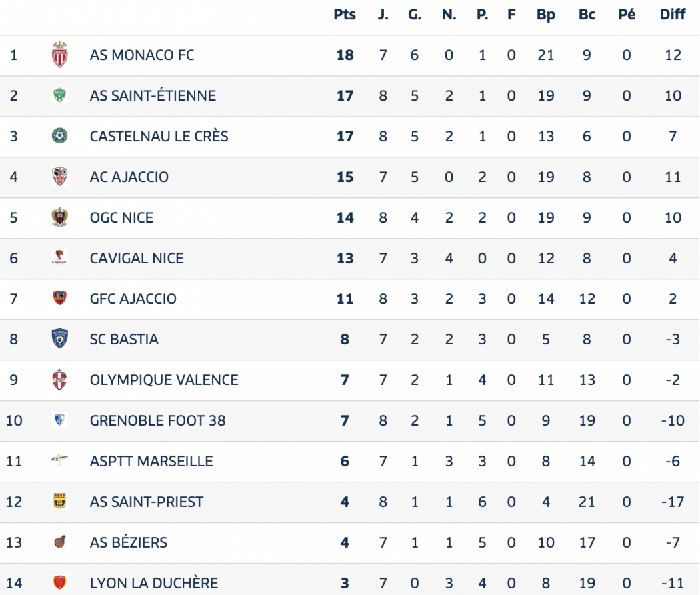Click the Olympique Valence crest
Viewport: 700px width, 595px height.
pyautogui.click(x=60, y=380)
